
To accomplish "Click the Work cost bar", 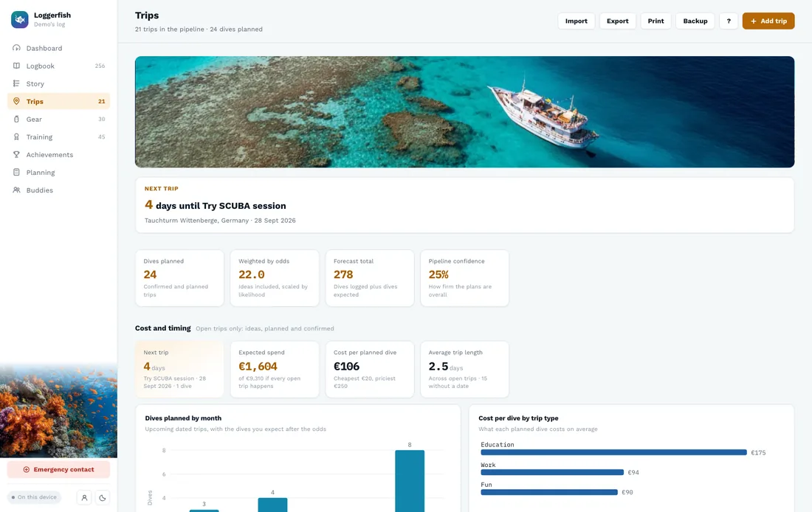I will click(x=552, y=472).
